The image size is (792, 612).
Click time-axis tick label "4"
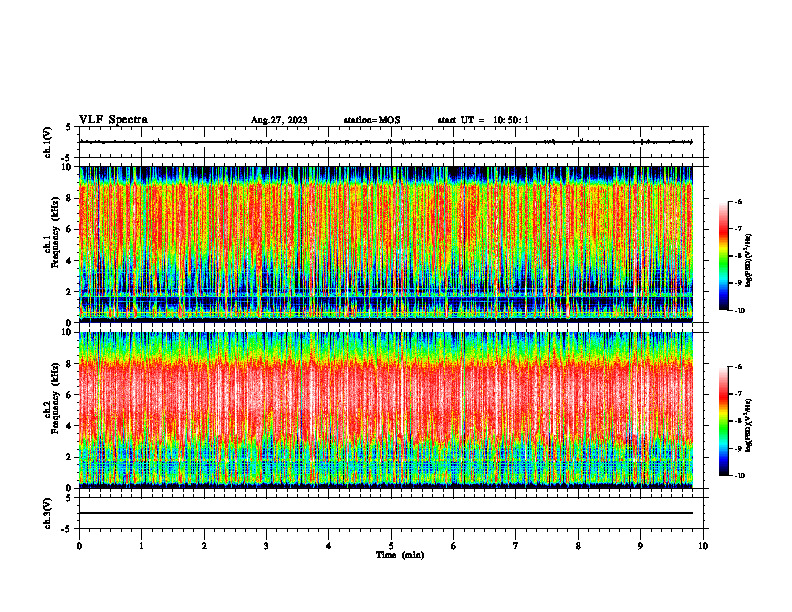pyautogui.click(x=329, y=546)
